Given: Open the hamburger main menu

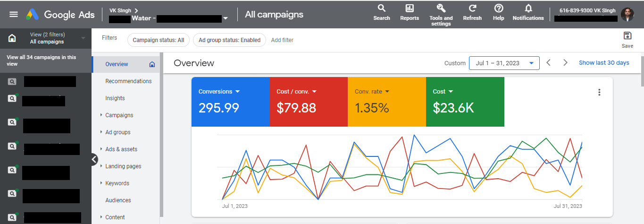Looking at the screenshot, I should (14, 14).
